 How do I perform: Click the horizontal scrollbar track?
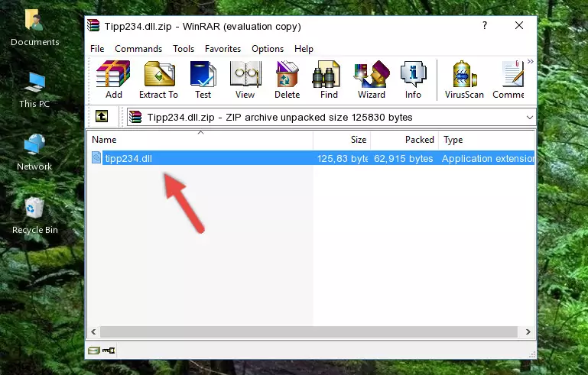[309, 331]
